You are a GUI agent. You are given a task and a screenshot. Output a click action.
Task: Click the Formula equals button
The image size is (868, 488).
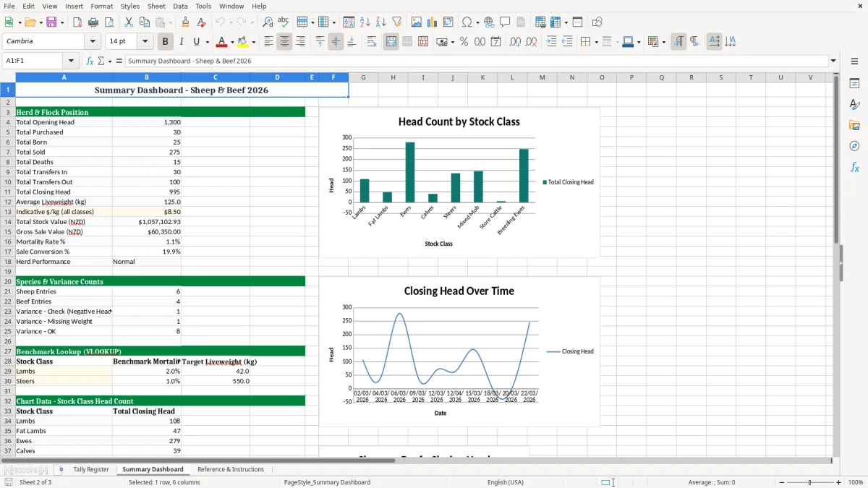119,61
